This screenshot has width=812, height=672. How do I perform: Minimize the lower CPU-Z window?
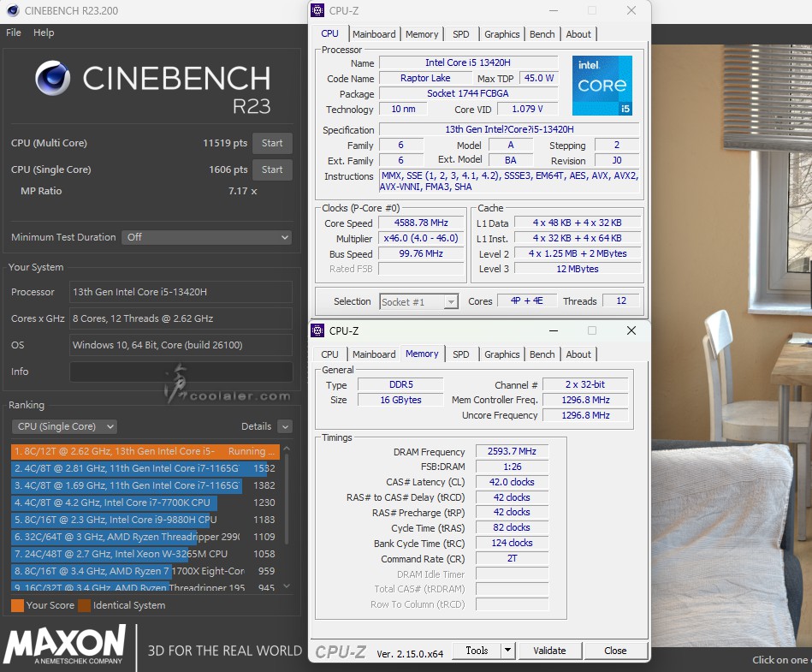554,330
